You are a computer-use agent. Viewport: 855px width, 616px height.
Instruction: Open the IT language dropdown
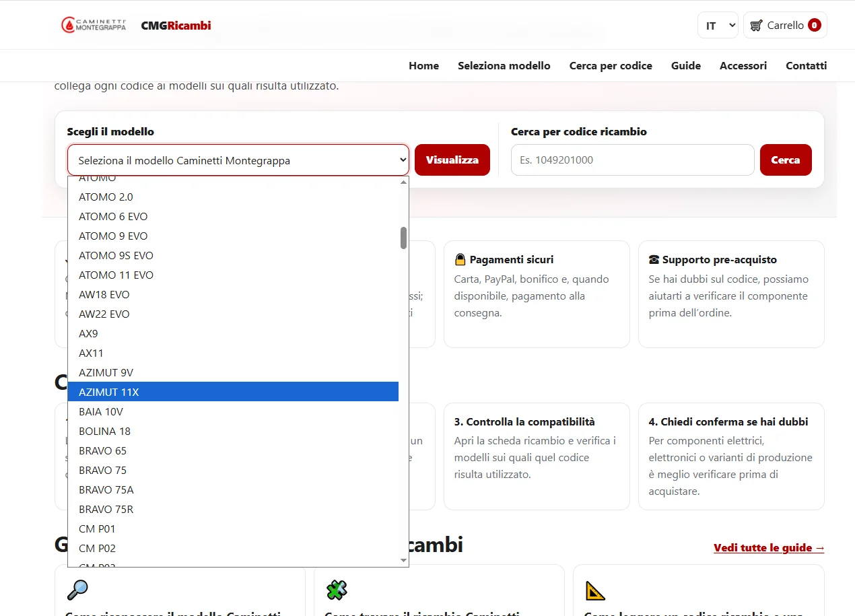point(718,26)
